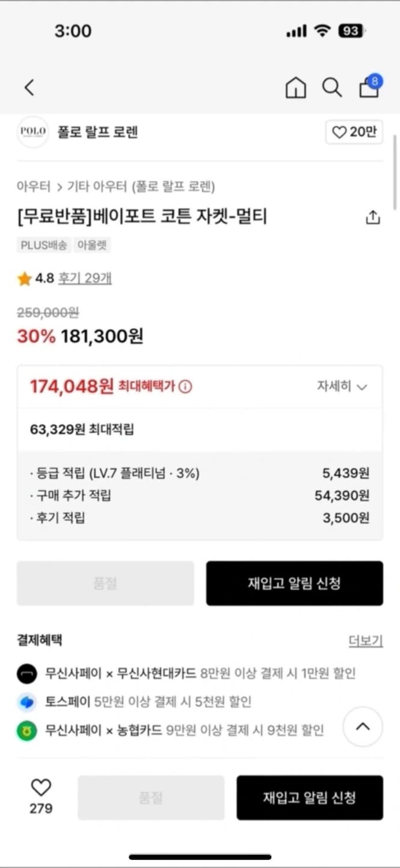Open 기타 아우터 (폴로 랄프 로렌) breadcrumb
400x868 pixels.
point(141,186)
